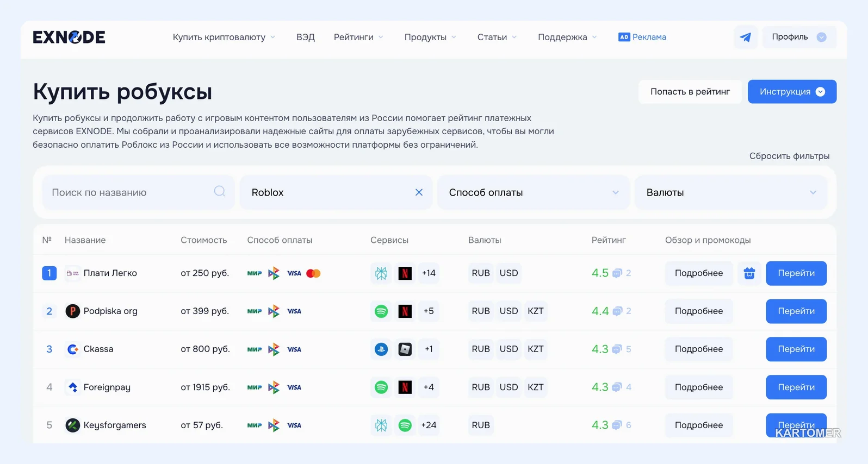Click the PlayStation icon in Ckassa row

[381, 349]
